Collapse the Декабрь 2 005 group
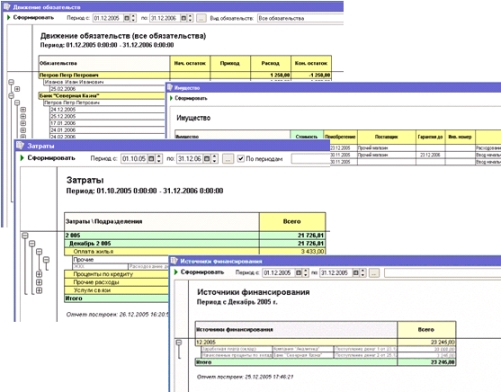Image resolution: width=501 pixels, height=392 pixels. tap(32, 244)
